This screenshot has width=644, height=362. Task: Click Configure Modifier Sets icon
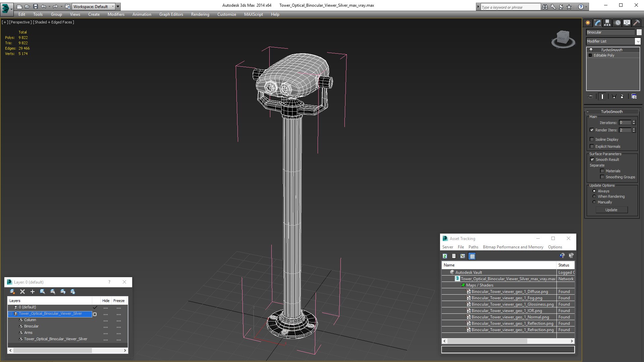coord(634,97)
